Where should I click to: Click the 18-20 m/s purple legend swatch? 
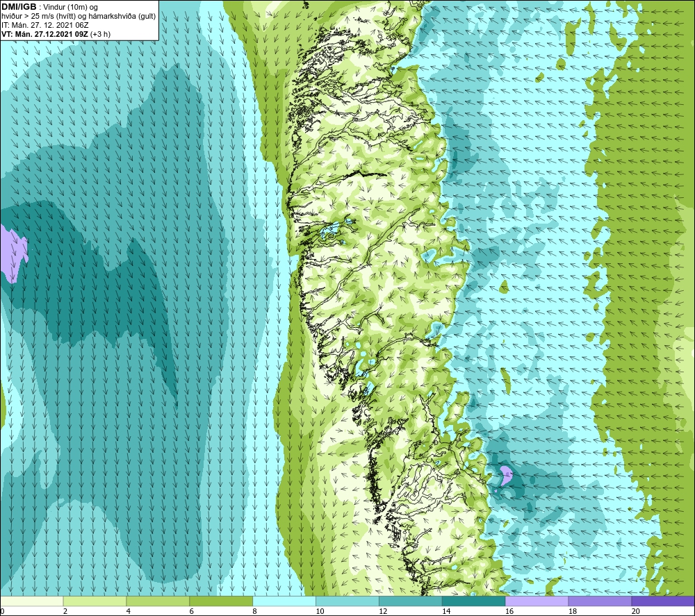[600, 601]
